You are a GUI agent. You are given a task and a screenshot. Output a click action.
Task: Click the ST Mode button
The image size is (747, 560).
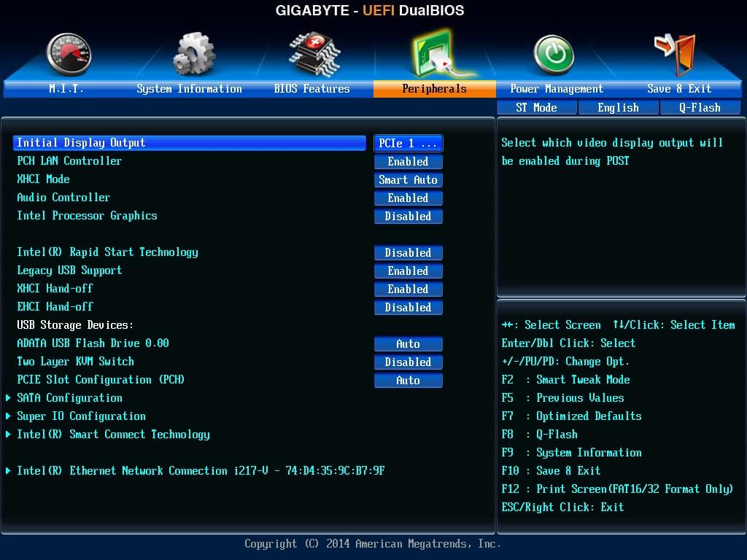click(536, 108)
